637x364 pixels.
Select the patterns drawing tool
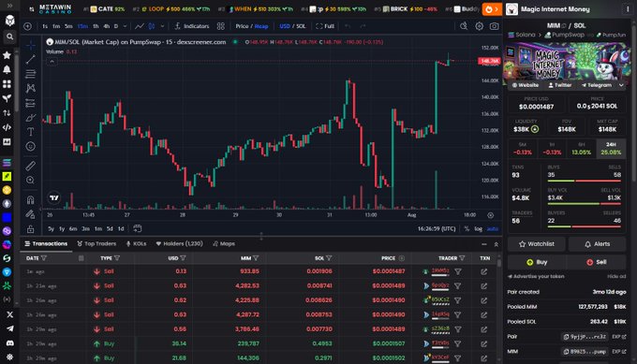(x=31, y=89)
